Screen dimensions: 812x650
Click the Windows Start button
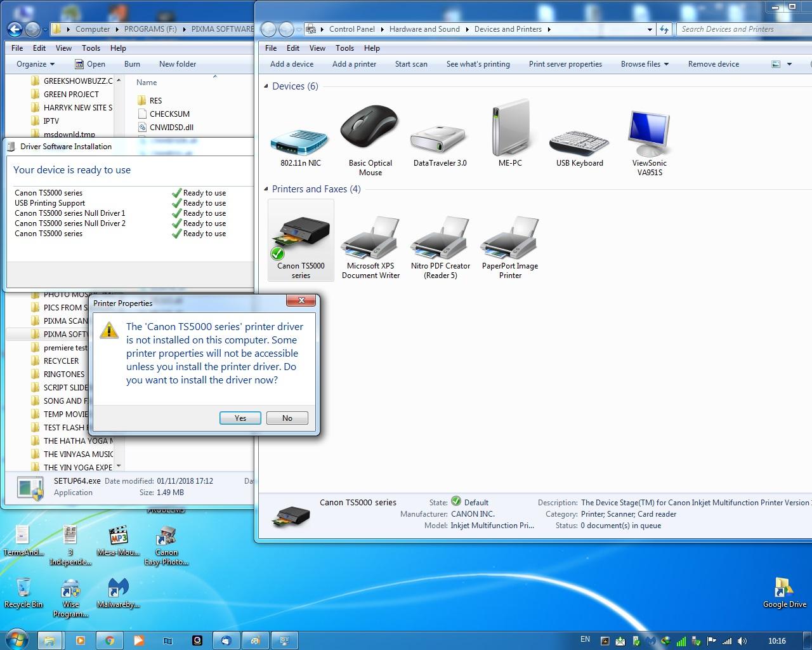tap(17, 640)
